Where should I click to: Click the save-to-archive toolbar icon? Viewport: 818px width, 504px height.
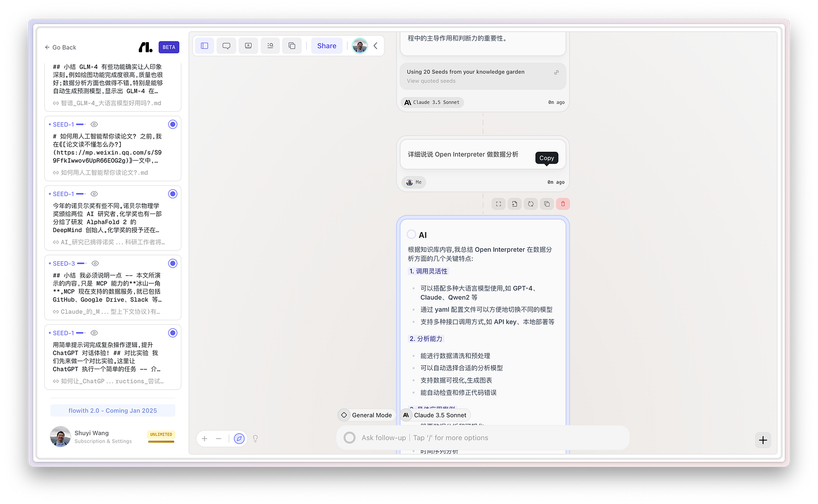[x=248, y=46]
